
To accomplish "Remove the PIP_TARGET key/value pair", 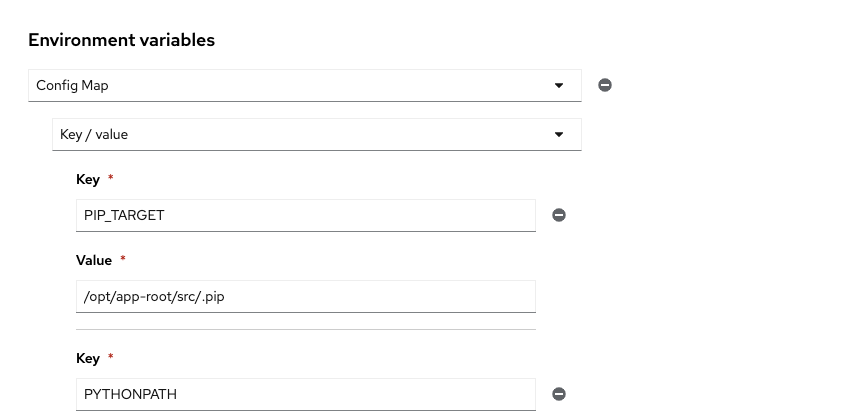I will tap(559, 215).
